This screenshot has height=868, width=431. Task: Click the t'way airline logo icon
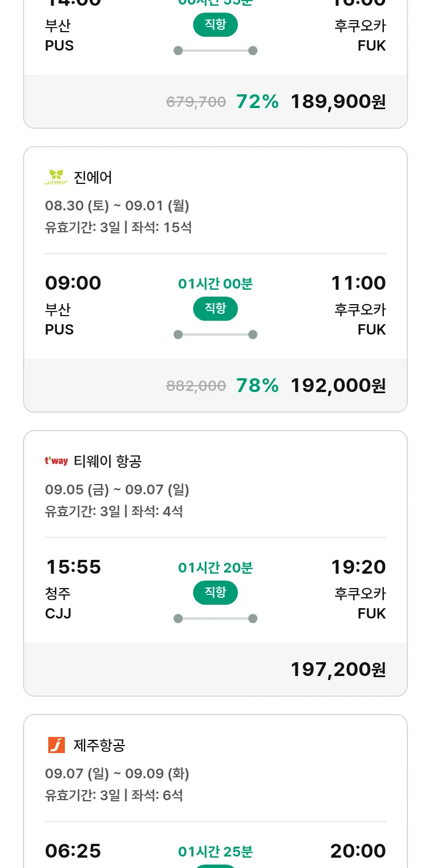coord(56,461)
